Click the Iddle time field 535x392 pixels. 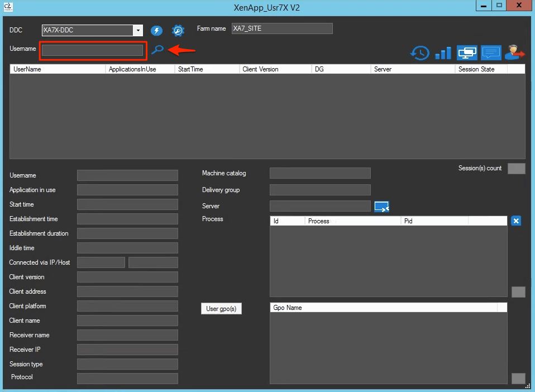(x=127, y=248)
